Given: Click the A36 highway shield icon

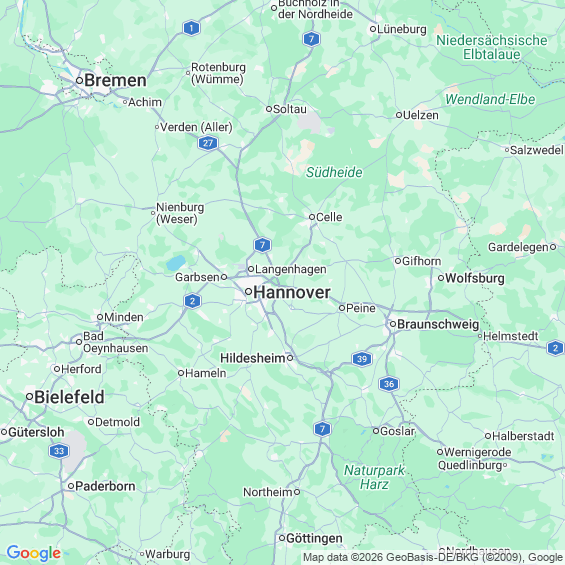Looking at the screenshot, I should click(389, 384).
